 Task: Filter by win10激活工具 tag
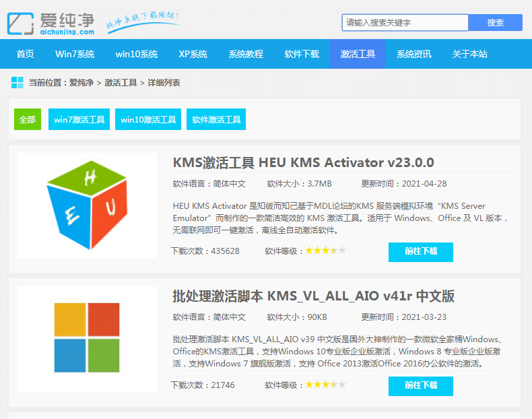148,119
